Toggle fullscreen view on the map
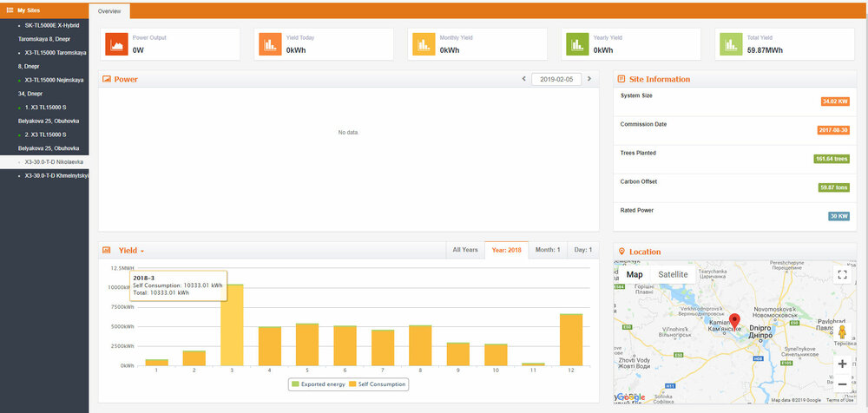 coord(841,275)
